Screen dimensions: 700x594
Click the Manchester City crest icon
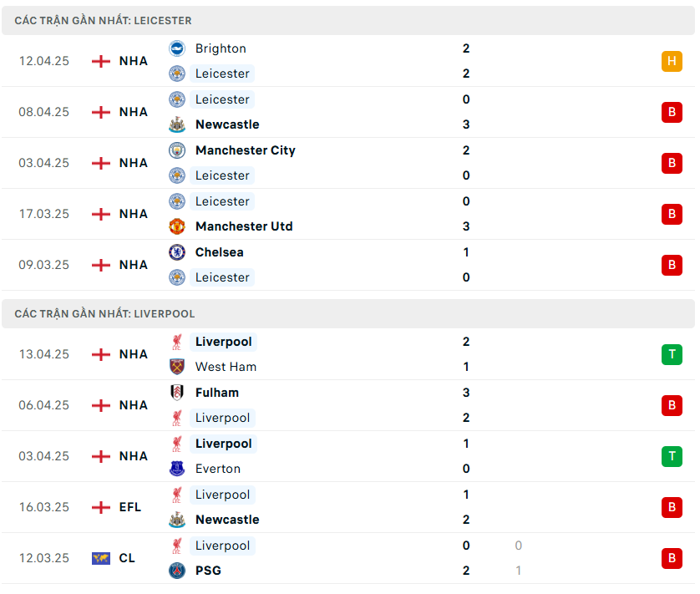tap(177, 150)
